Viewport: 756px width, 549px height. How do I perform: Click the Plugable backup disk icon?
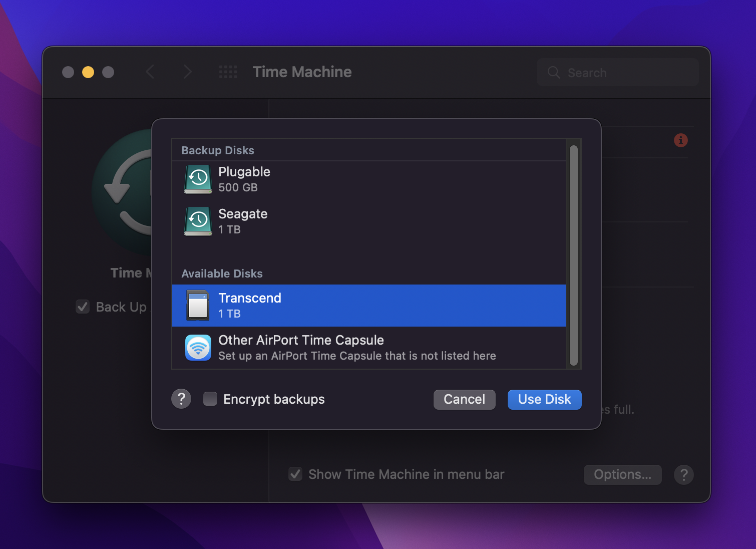(198, 179)
